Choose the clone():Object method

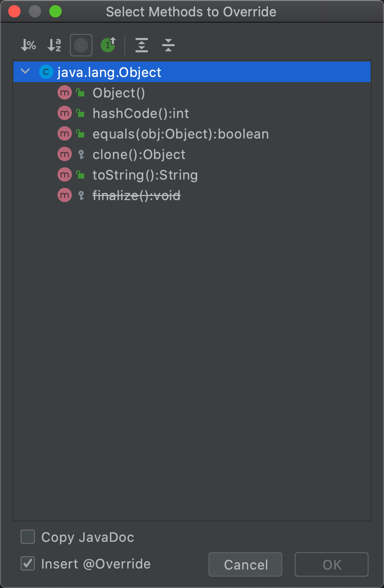[139, 154]
